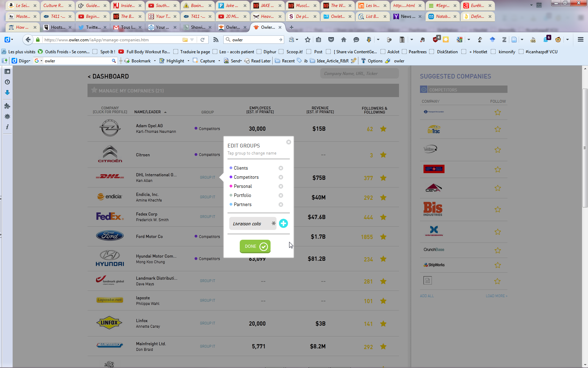Open GROUP IT selector for Linfox
The image size is (588, 368).
pyautogui.click(x=208, y=323)
